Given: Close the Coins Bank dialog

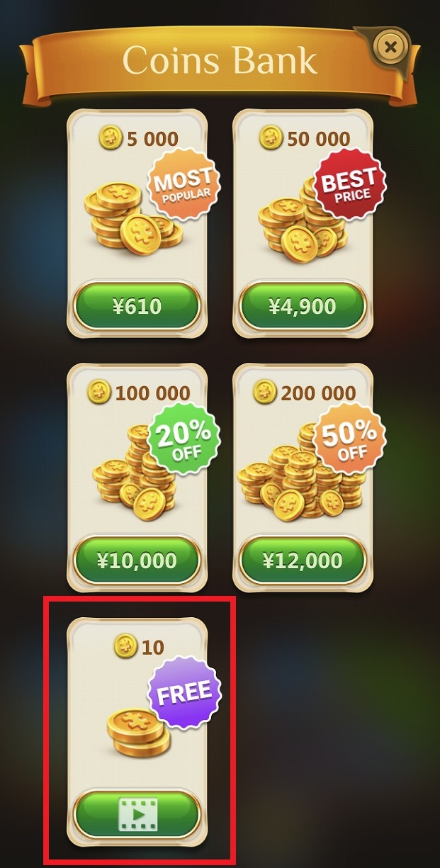Looking at the screenshot, I should [x=390, y=47].
